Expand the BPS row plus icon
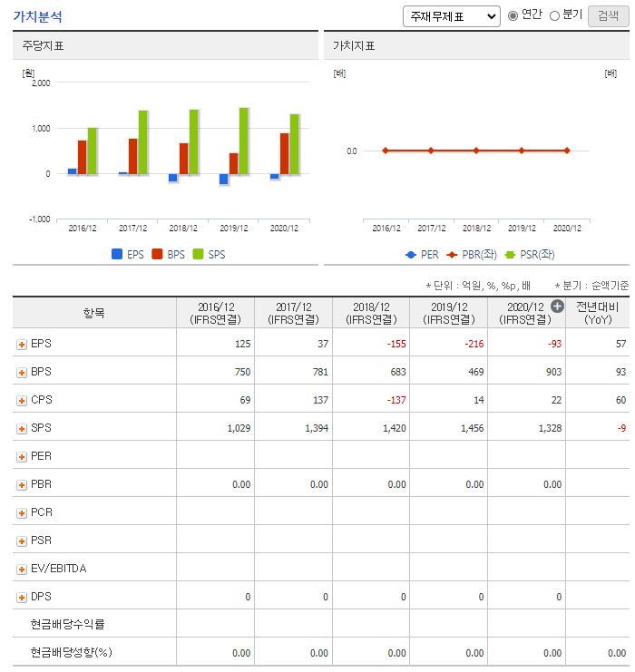Viewport: 635px width, 672px height. pos(22,373)
